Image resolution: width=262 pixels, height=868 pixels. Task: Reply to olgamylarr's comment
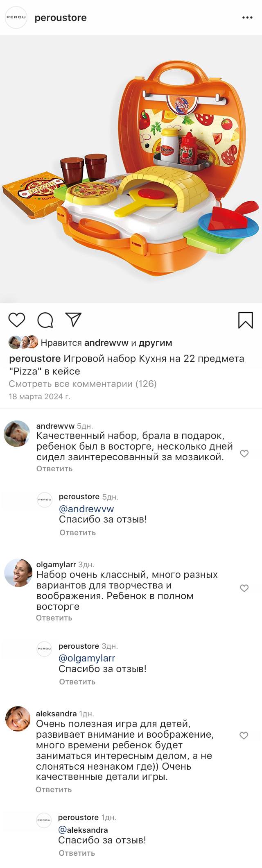[x=54, y=618]
